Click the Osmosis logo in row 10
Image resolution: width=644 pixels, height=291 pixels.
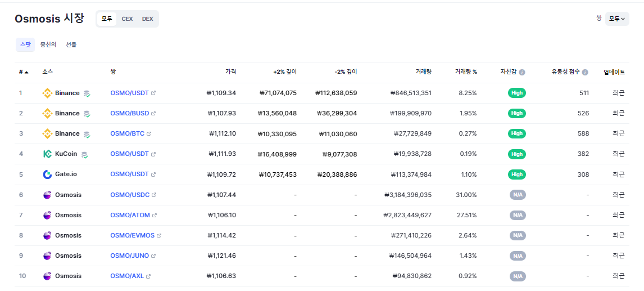[x=48, y=276]
